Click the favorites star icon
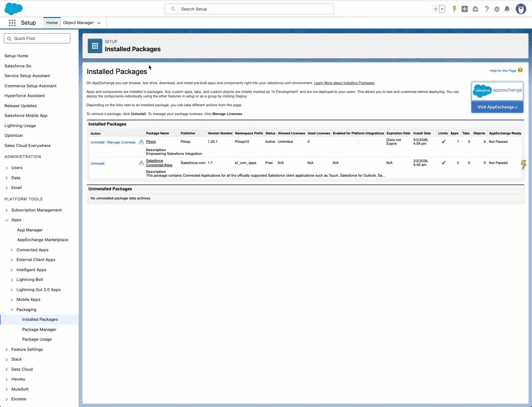Viewport: 532px width, 407px height. [x=436, y=9]
